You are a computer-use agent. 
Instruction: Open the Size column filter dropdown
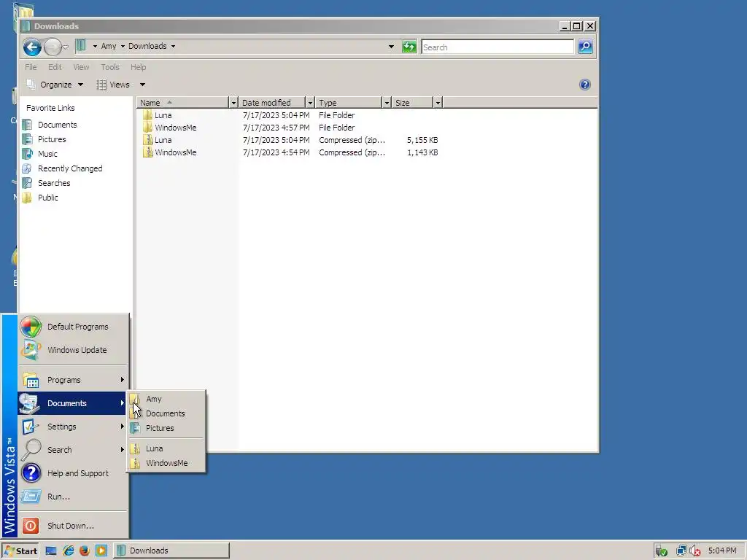click(x=438, y=103)
